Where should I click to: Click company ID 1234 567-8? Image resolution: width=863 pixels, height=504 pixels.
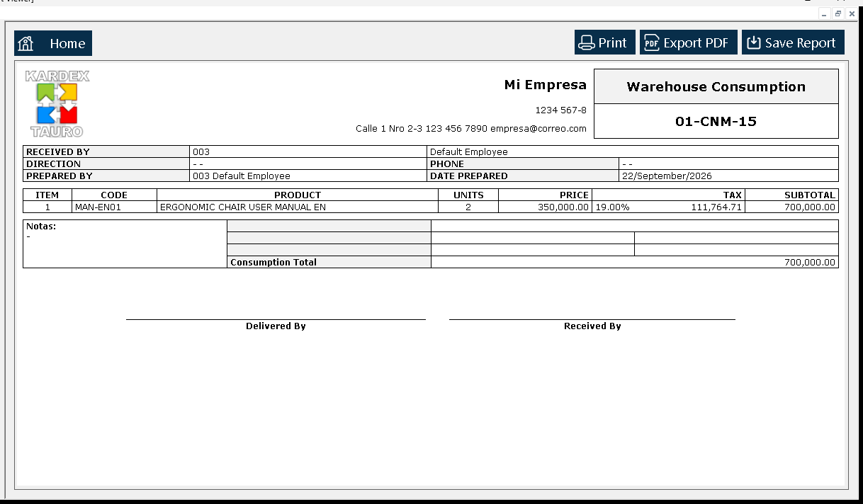point(561,110)
